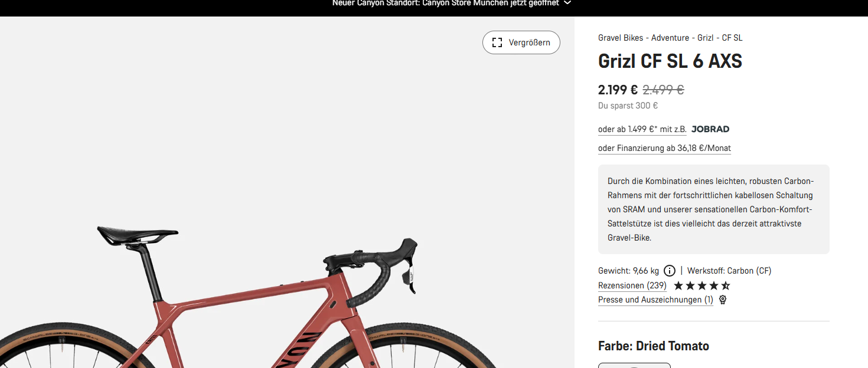Click the fullscreen brackets icon in Vergrößern
This screenshot has height=368, width=868.
[x=497, y=42]
